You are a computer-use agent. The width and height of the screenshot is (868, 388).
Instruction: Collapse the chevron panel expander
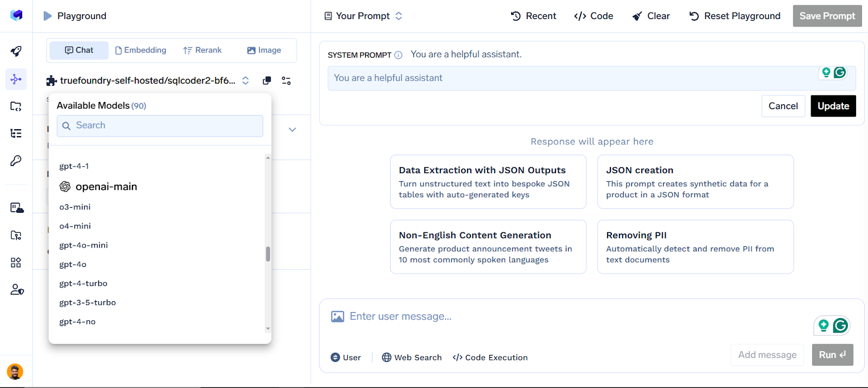coord(292,130)
